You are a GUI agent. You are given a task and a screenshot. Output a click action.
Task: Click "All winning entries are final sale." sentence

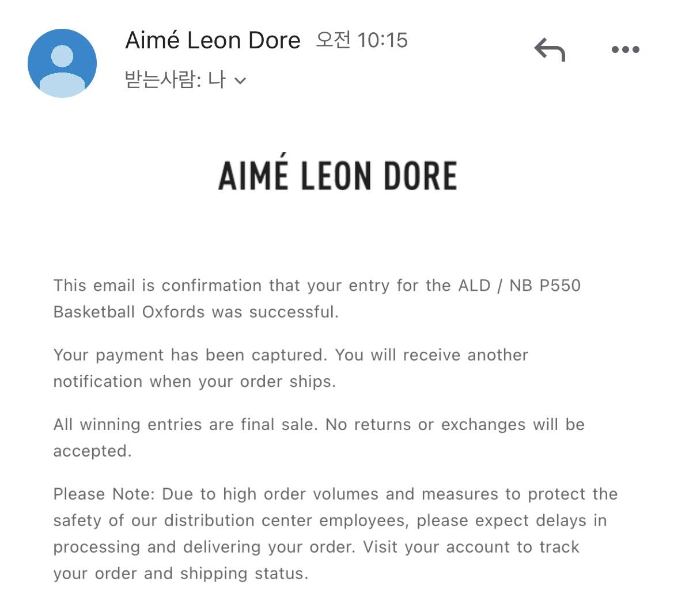pos(185,424)
